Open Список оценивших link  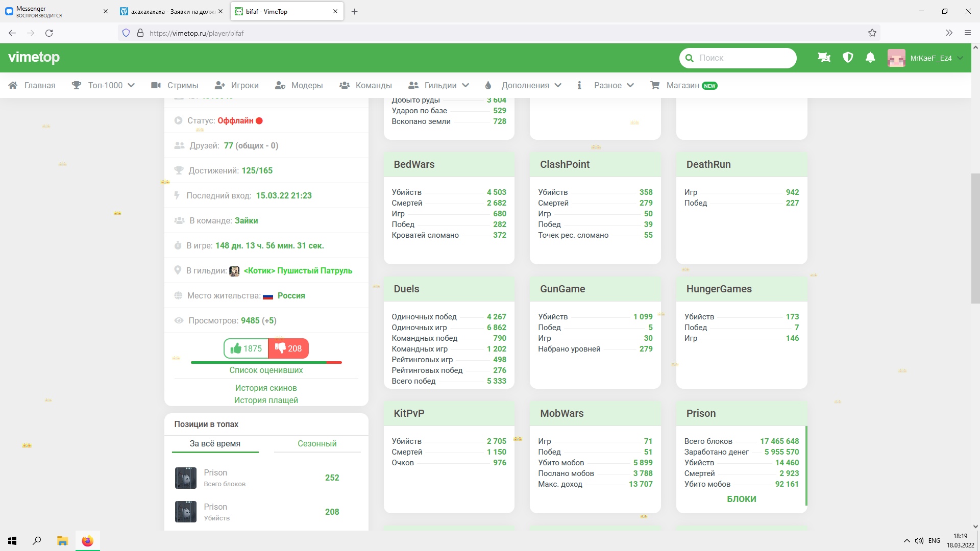tap(266, 370)
